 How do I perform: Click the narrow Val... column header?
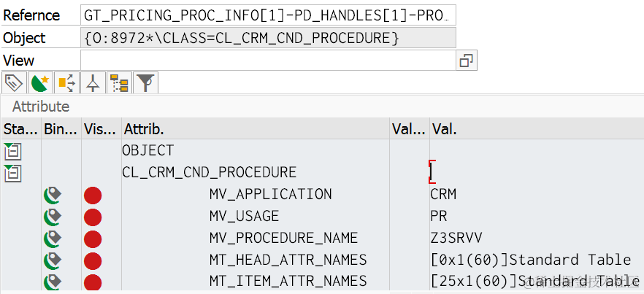pos(409,130)
